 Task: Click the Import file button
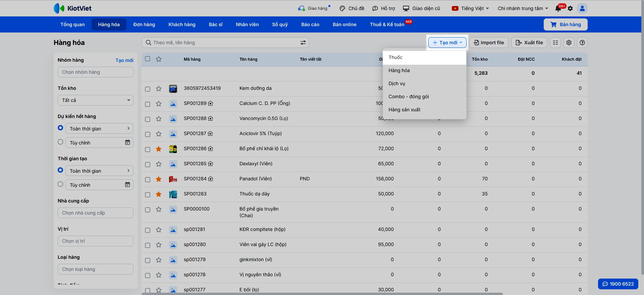(x=489, y=43)
